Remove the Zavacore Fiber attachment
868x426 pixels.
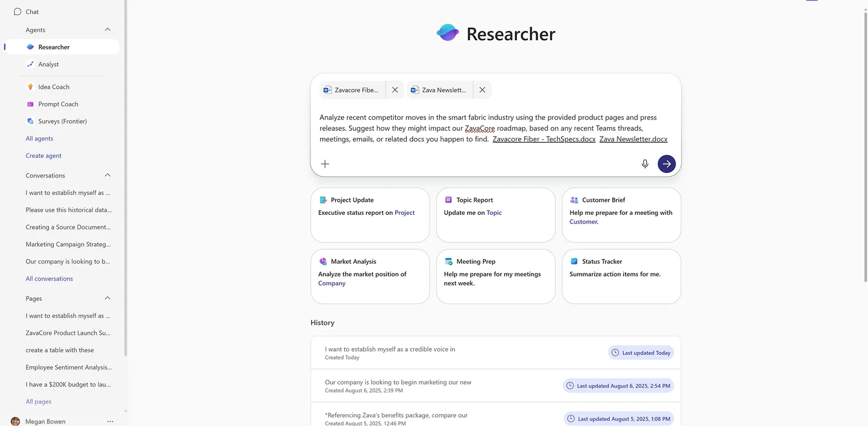click(x=395, y=90)
